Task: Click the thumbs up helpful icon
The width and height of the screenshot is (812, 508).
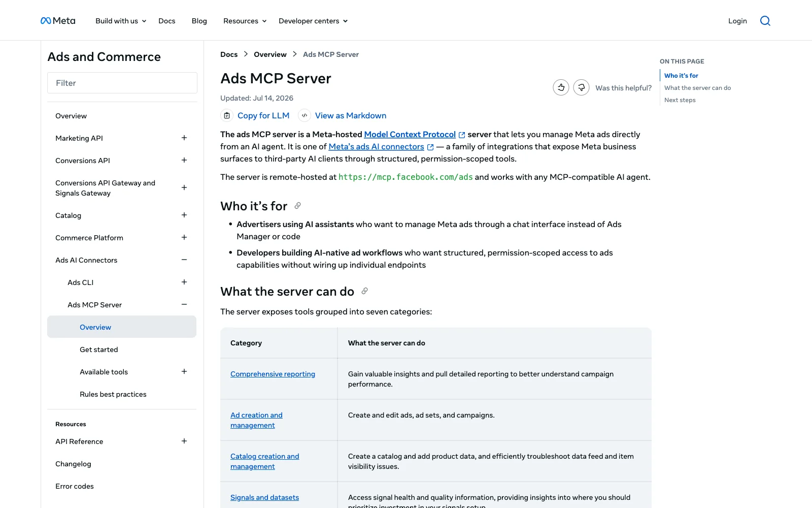Action: coord(561,87)
